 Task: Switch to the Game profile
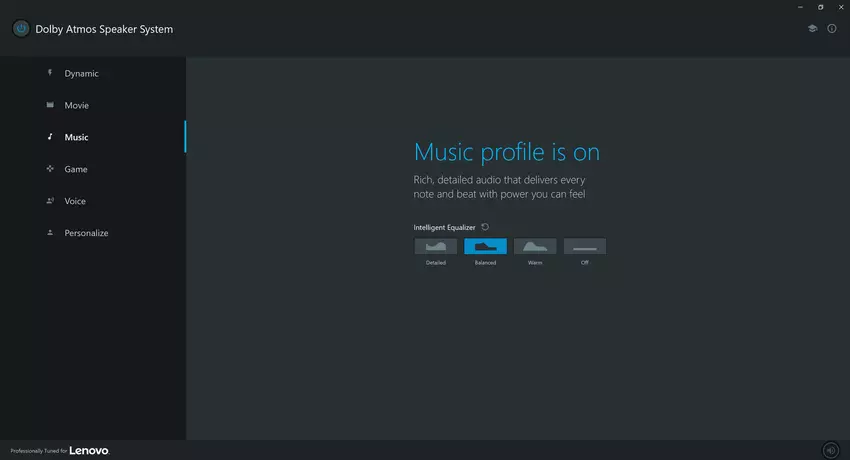click(x=76, y=170)
